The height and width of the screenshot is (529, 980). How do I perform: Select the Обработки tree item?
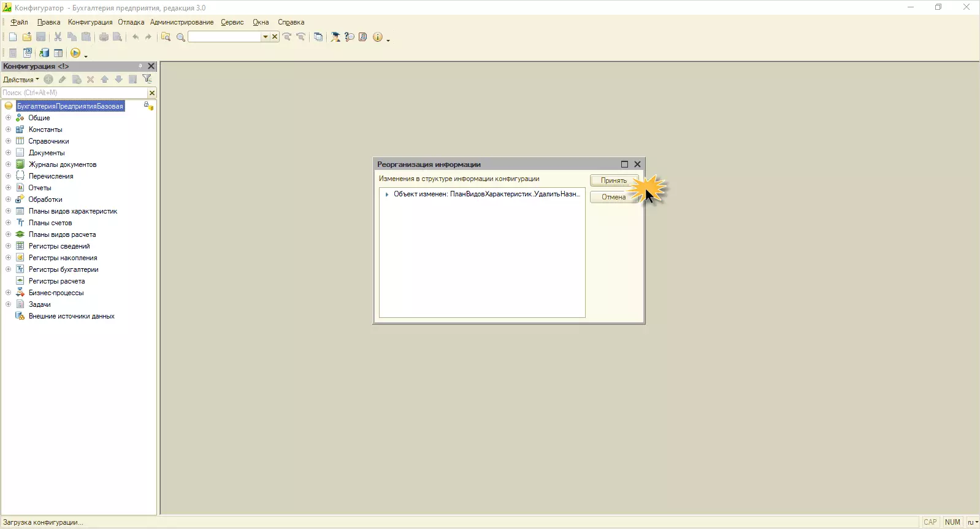click(45, 199)
